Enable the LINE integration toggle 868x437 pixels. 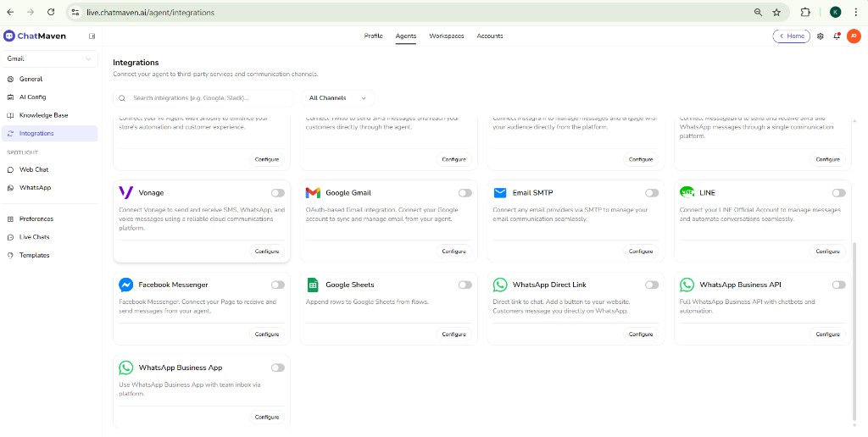pos(838,193)
